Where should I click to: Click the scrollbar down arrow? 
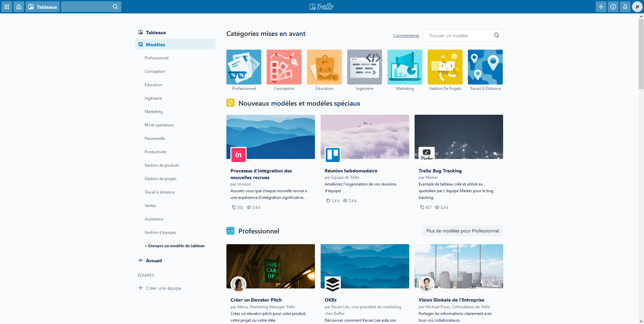pyautogui.click(x=641, y=321)
